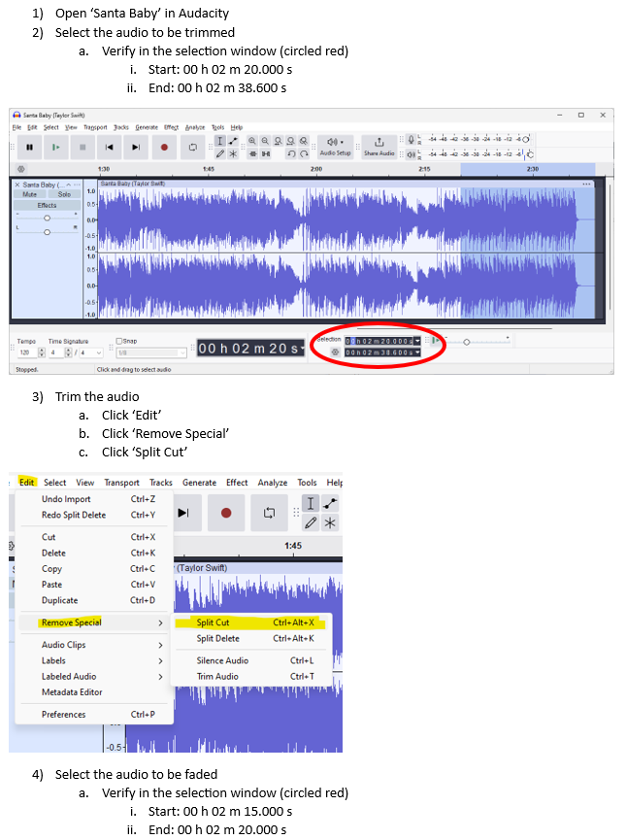Image resolution: width=626 pixels, height=840 pixels.
Task: Click the Share Audio icon
Action: coord(379,147)
